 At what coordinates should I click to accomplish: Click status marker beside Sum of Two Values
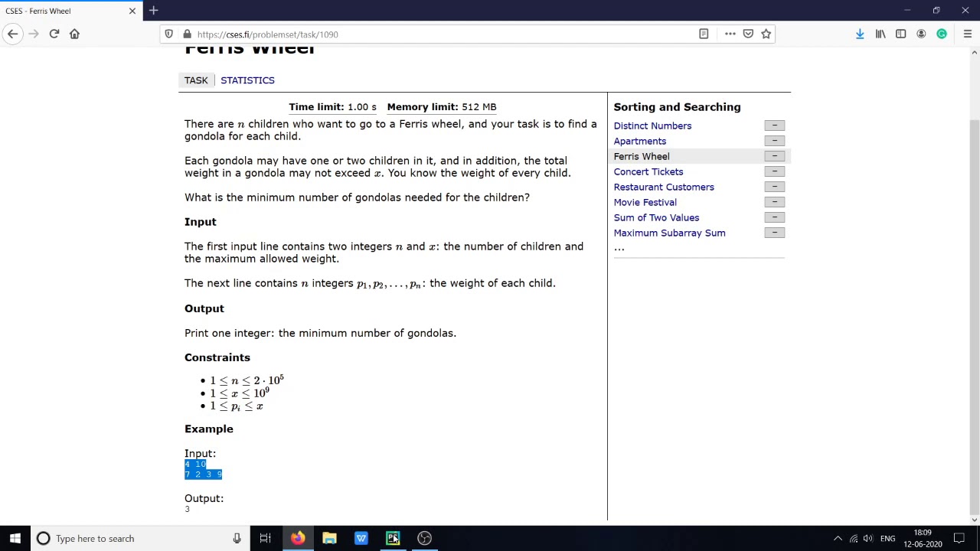(774, 217)
